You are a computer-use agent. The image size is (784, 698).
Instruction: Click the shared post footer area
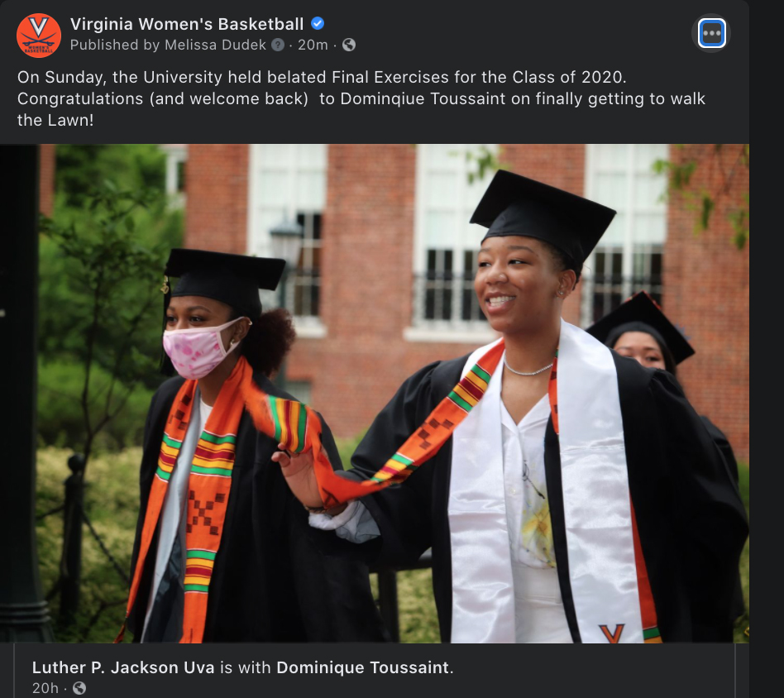375,671
